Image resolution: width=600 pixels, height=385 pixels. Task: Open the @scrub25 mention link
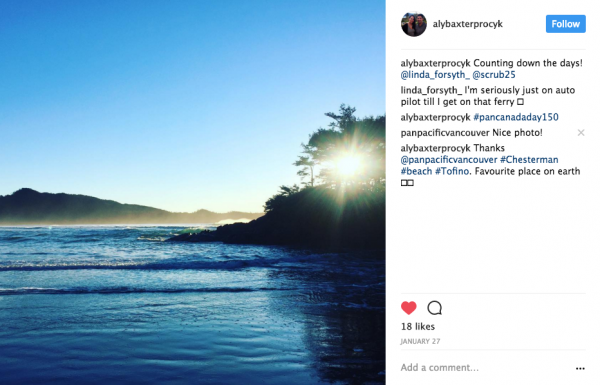(x=494, y=75)
